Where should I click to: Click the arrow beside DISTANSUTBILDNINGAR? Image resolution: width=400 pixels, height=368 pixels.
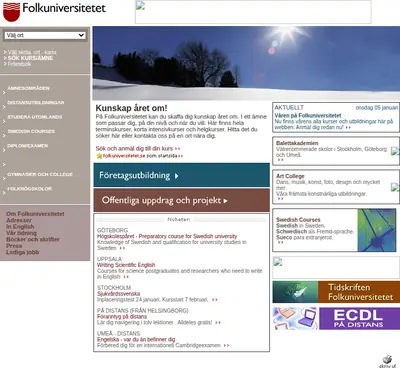click(x=4, y=107)
